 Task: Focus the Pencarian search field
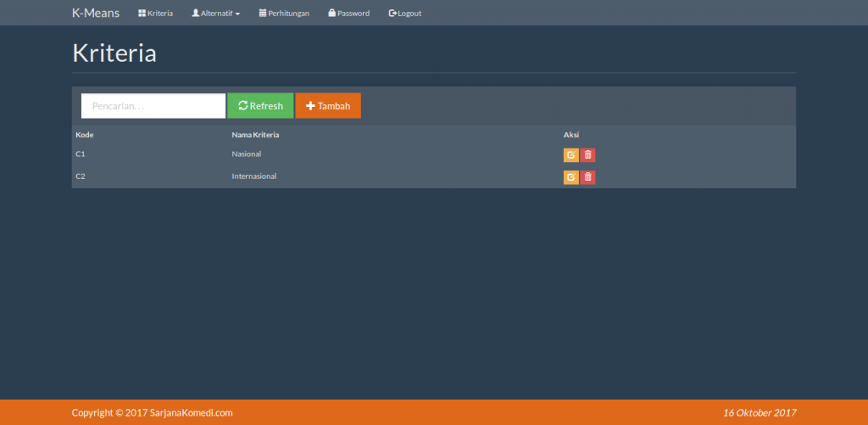153,106
